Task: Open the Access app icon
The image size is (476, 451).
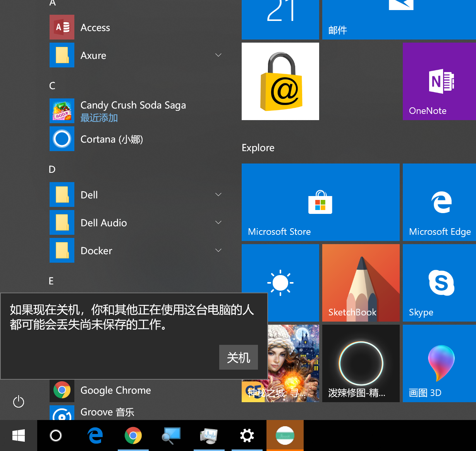Action: 62,27
